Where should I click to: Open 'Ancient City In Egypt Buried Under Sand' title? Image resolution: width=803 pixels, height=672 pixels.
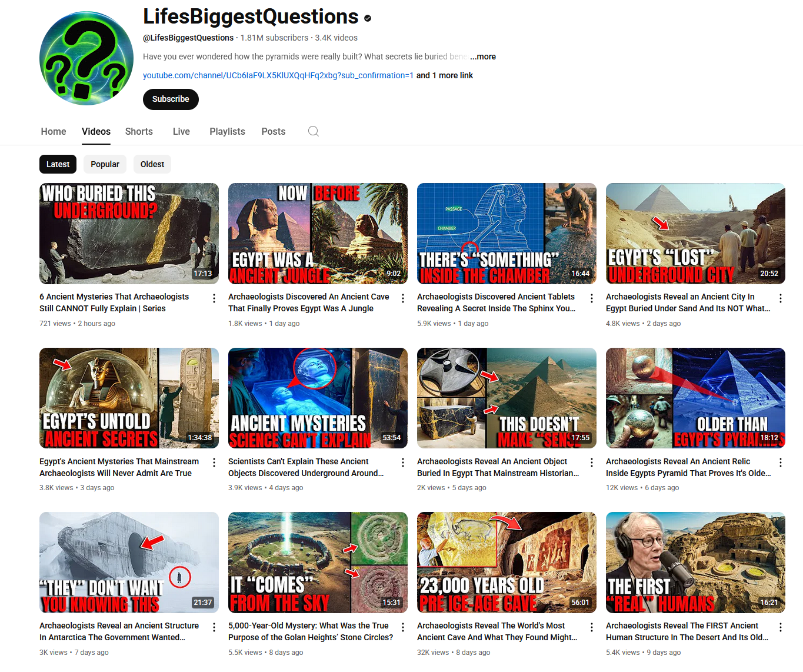coord(688,302)
